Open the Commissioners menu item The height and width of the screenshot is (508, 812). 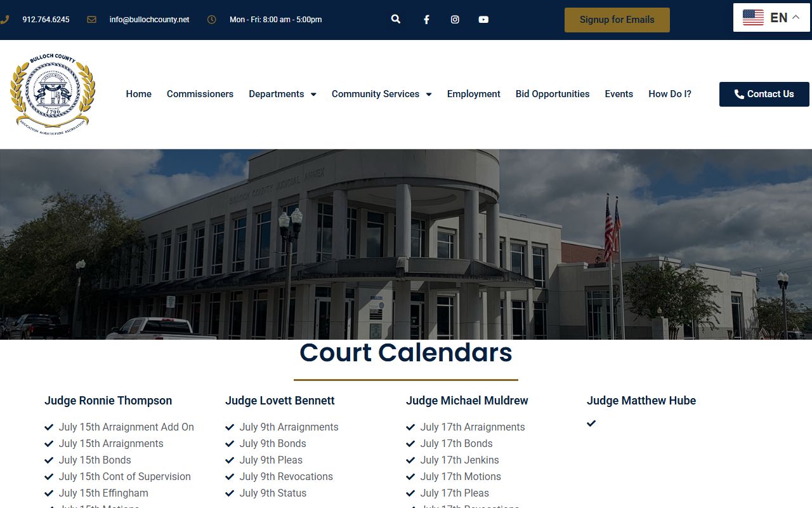tap(200, 94)
